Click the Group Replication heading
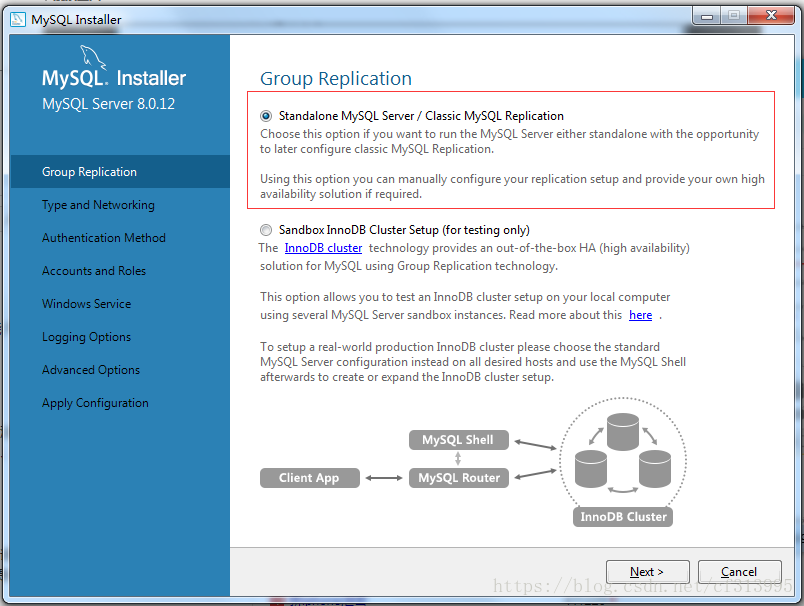The width and height of the screenshot is (804, 606). coord(336,79)
